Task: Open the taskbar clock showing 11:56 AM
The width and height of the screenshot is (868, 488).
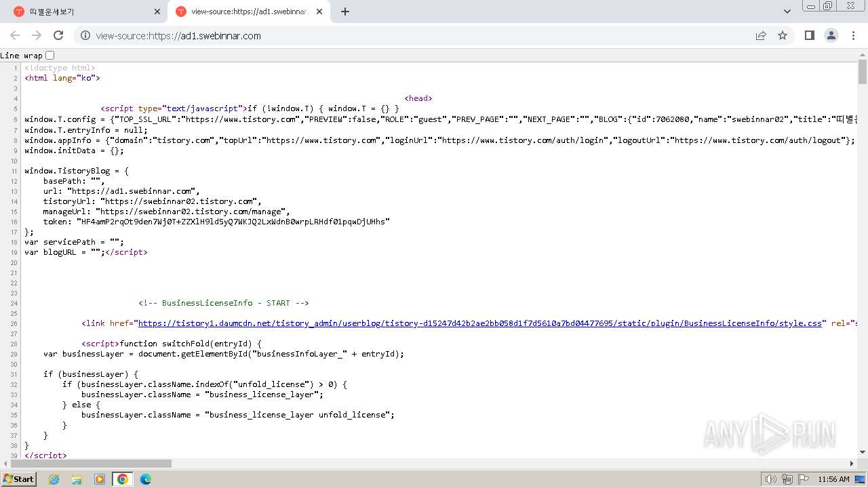Action: pyautogui.click(x=833, y=479)
